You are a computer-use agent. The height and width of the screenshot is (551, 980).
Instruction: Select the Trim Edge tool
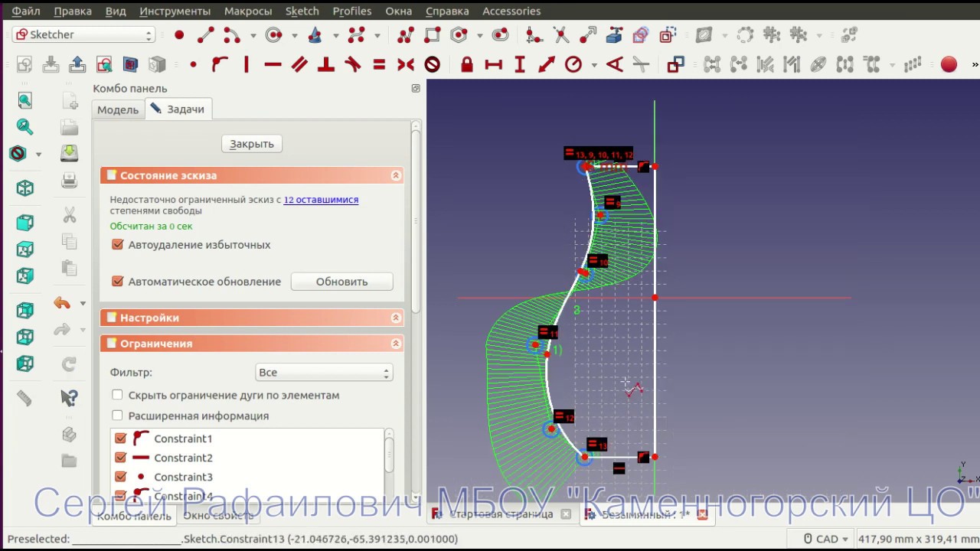(561, 35)
